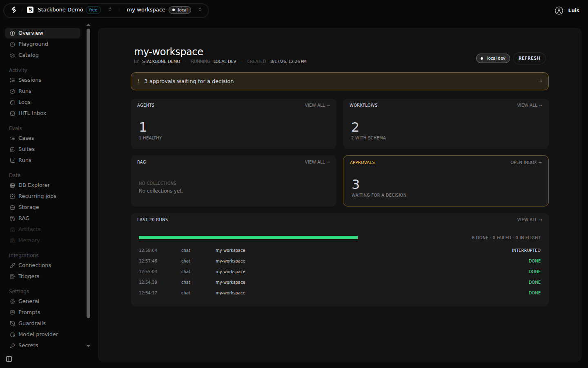Open the user profile avatar icon

coord(559,11)
